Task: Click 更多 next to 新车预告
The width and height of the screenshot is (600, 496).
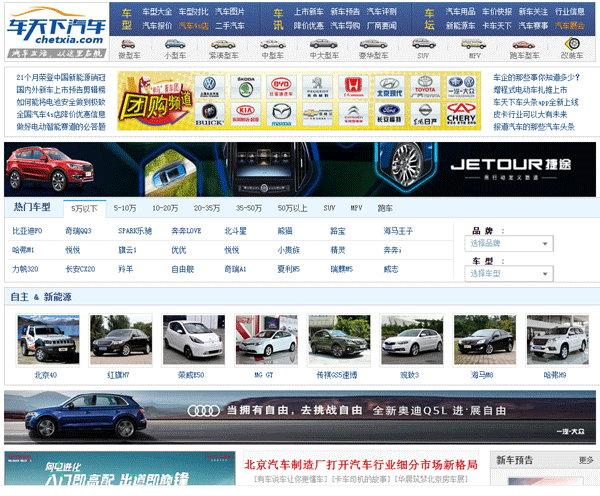Action: click(x=586, y=460)
